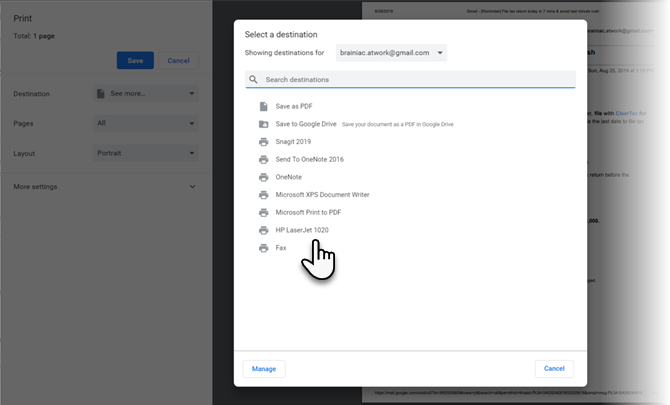Click the printer icon beside Microsoft XPS Document Writer
Screen dimensions: 670x405
(264, 195)
